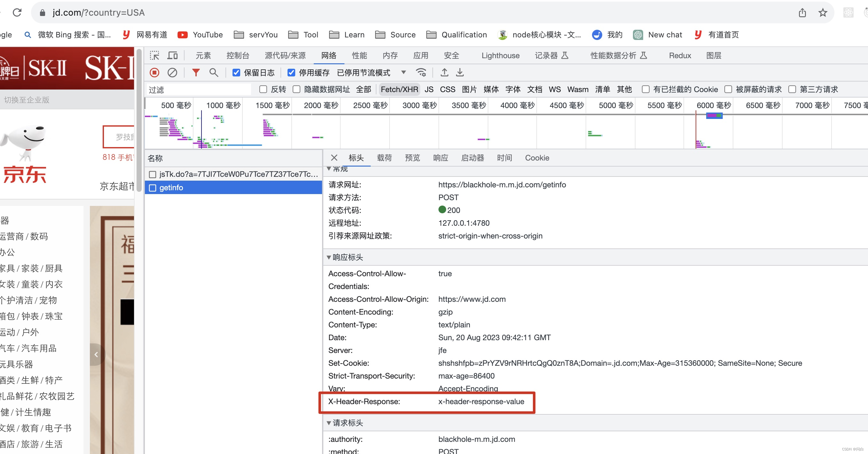Image resolution: width=868 pixels, height=454 pixels.
Task: Export HAR with the download icon
Action: click(460, 72)
